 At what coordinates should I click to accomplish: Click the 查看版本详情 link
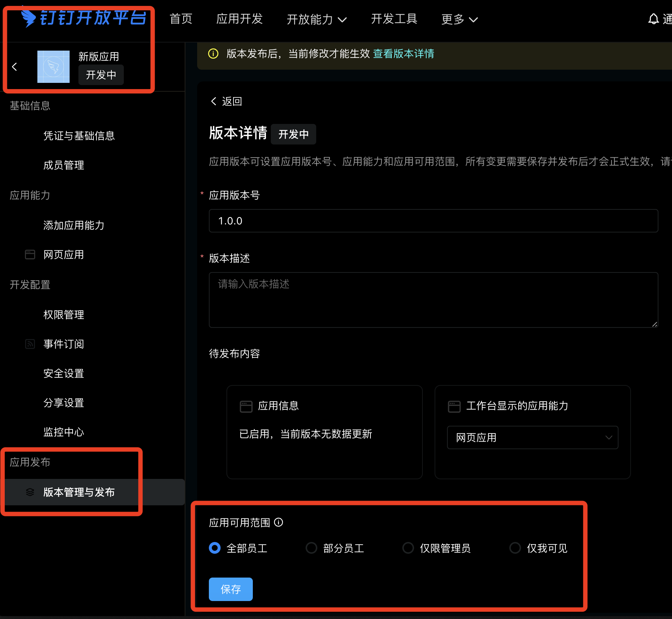point(403,54)
